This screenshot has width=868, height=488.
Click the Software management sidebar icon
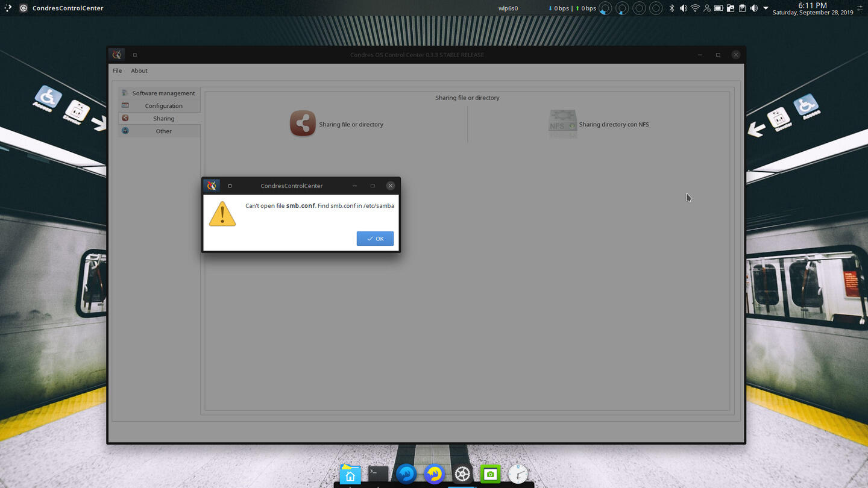125,93
